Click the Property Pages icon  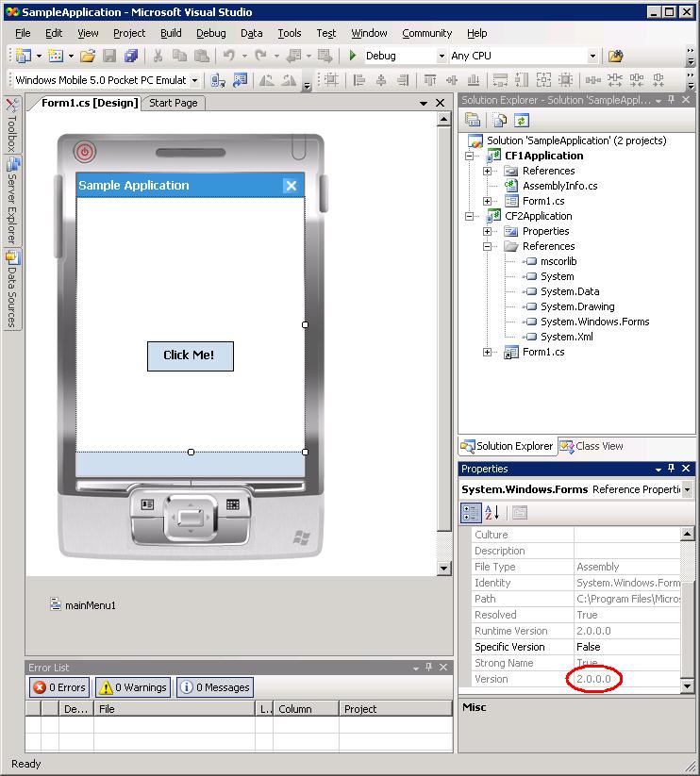click(x=519, y=513)
